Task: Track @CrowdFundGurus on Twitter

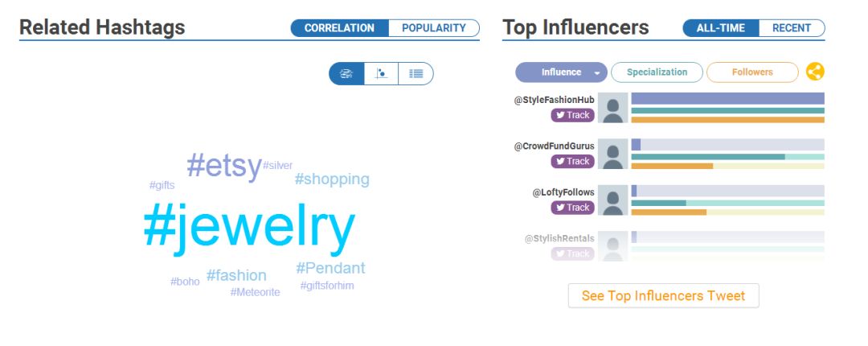Action: (572, 161)
